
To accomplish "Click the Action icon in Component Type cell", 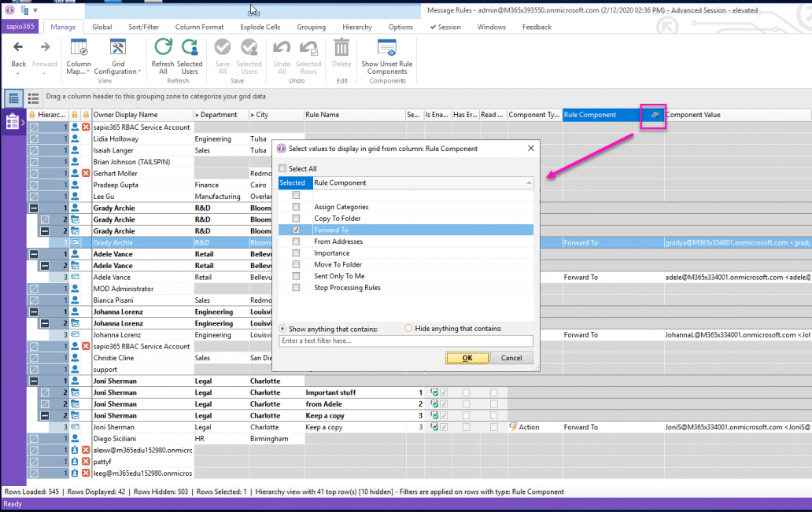I will click(x=513, y=427).
